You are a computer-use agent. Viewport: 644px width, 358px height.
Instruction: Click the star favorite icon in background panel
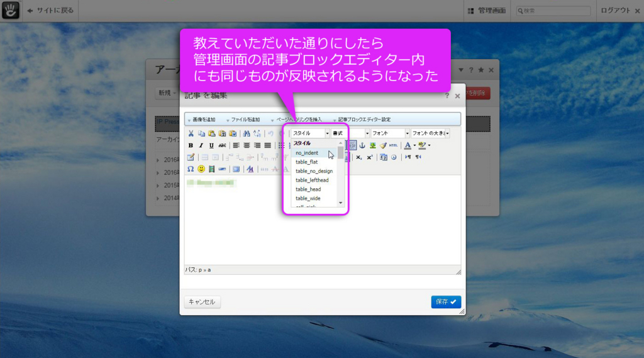point(481,70)
